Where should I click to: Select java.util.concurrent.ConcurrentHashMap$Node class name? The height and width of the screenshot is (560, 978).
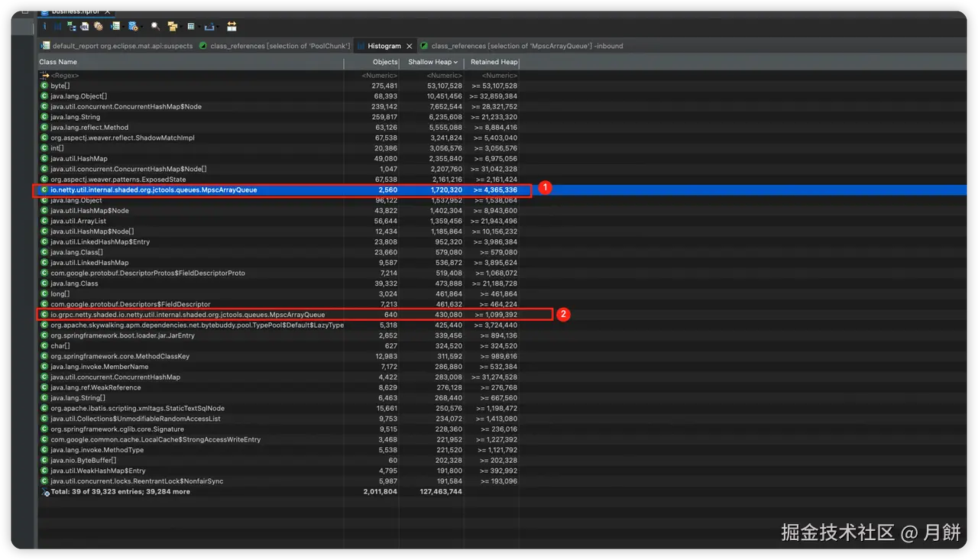pyautogui.click(x=126, y=107)
